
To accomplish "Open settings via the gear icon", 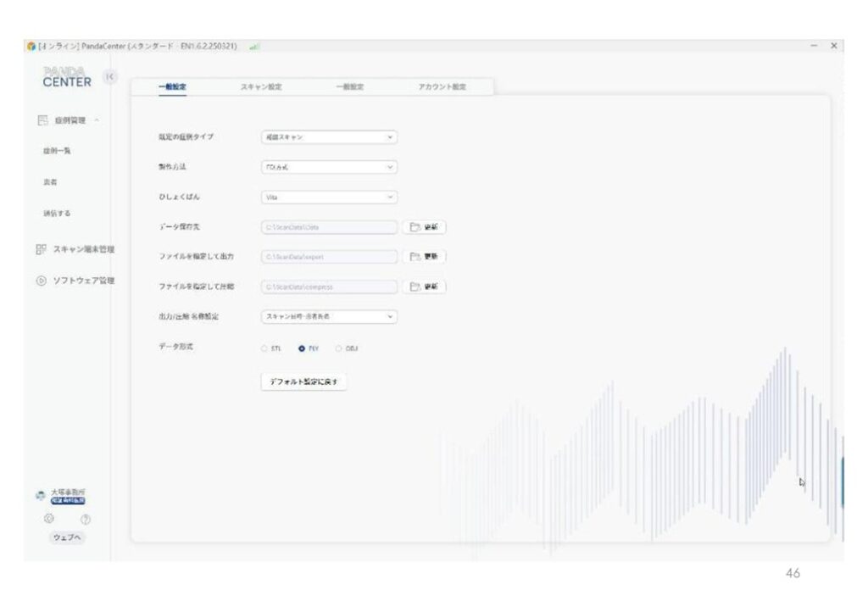I will [48, 518].
